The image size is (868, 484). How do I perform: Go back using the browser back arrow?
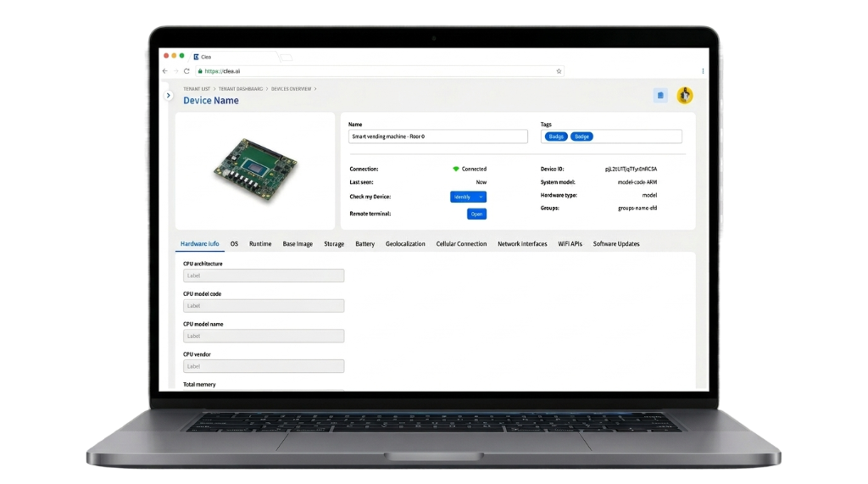[x=165, y=71]
